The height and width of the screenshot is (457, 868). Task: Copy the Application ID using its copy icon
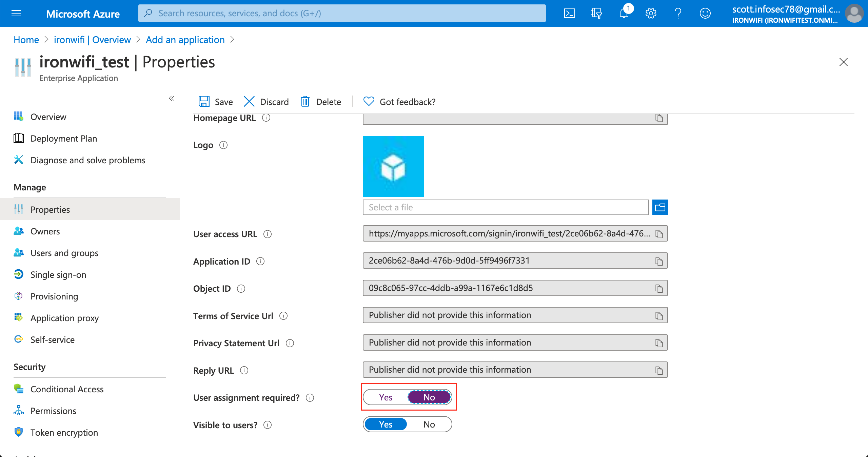pyautogui.click(x=659, y=261)
